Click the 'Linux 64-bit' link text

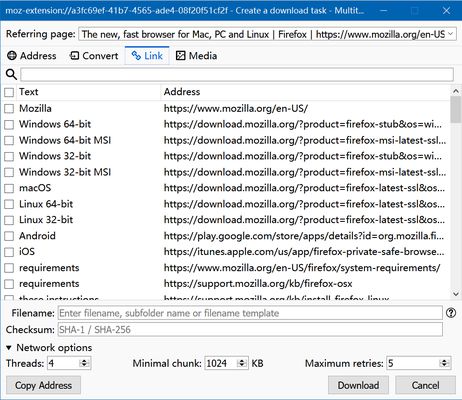(x=46, y=204)
